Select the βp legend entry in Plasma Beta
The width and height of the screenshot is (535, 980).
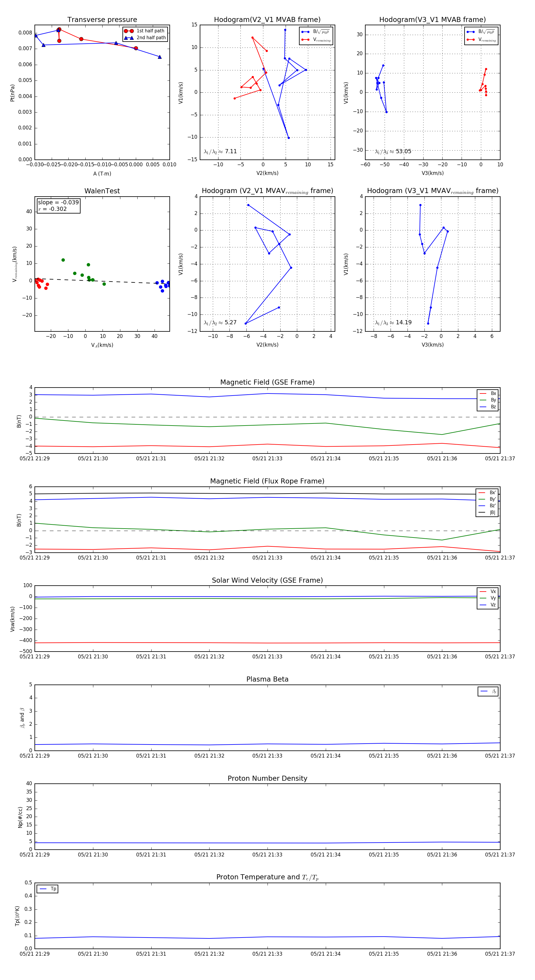tap(488, 691)
